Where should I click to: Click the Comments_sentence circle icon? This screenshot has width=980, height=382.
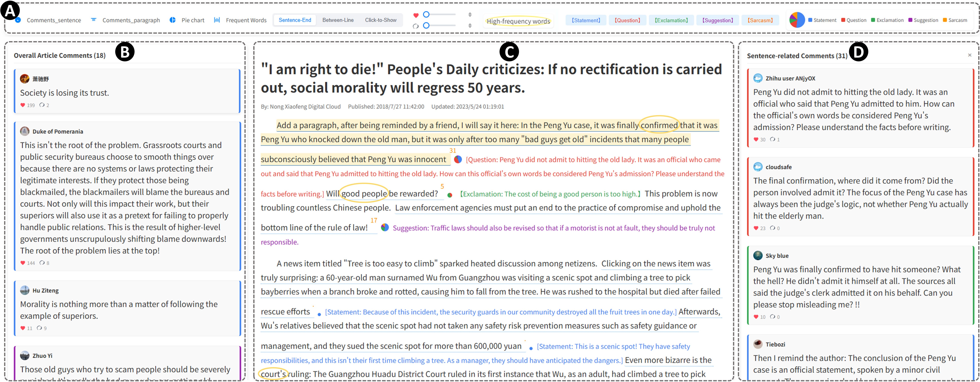coord(18,20)
